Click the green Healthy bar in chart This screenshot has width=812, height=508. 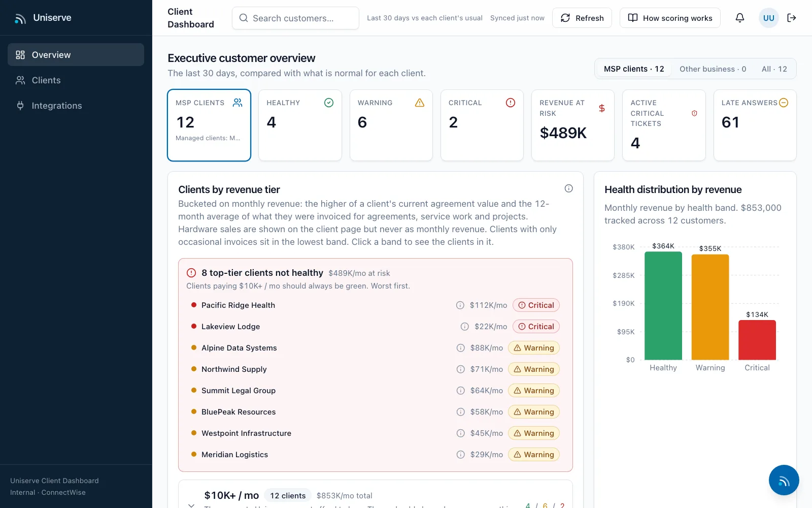tap(663, 306)
